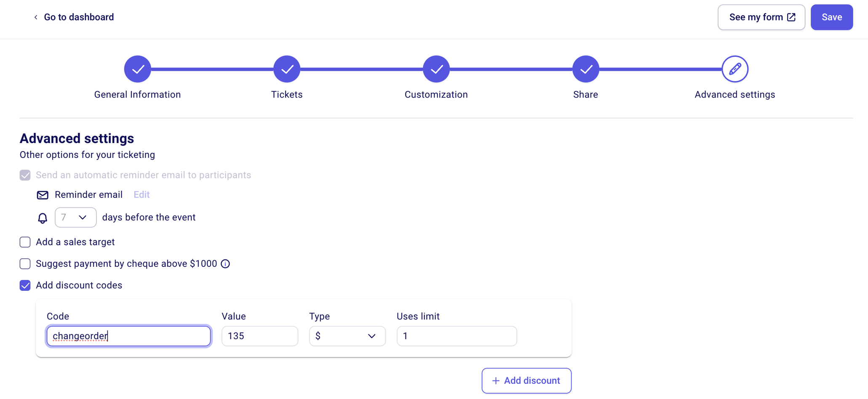
Task: Uncheck the Add discount codes option
Action: [25, 285]
